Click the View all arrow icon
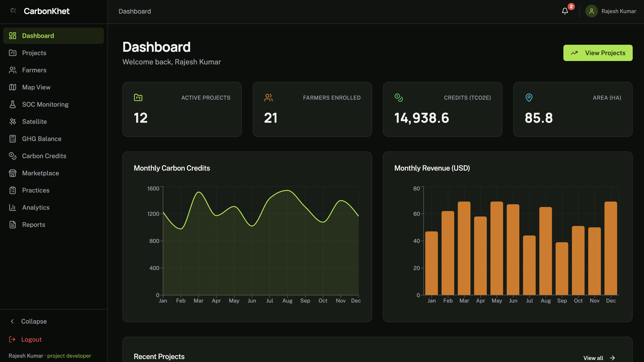This screenshot has height=362, width=644. 612,358
